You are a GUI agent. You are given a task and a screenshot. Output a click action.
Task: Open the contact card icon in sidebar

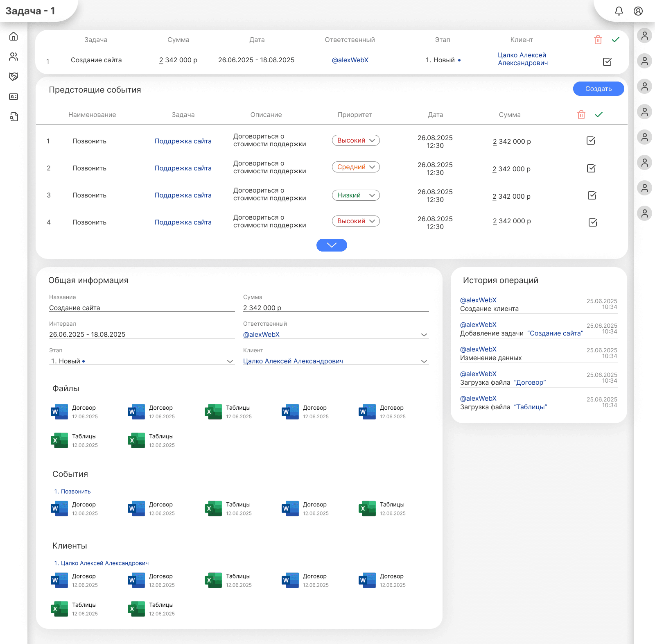click(14, 97)
